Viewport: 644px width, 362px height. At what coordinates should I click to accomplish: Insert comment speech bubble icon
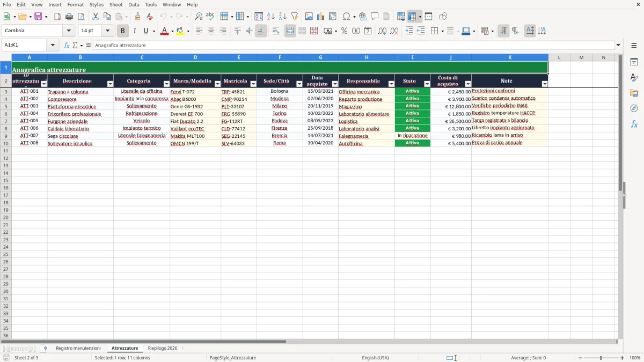point(375,17)
